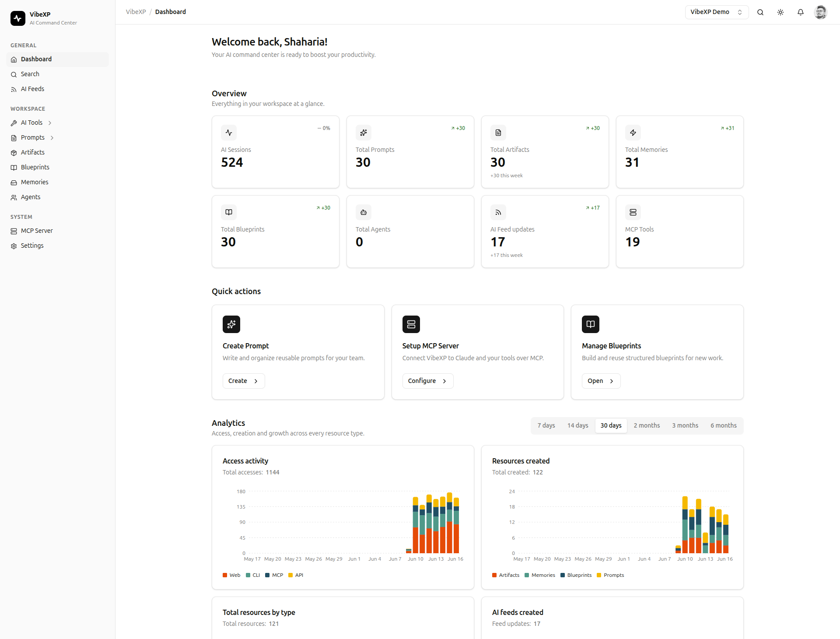Viewport: 840px width, 639px height.
Task: Toggle the Web series in Access activity legend
Action: [x=231, y=576]
